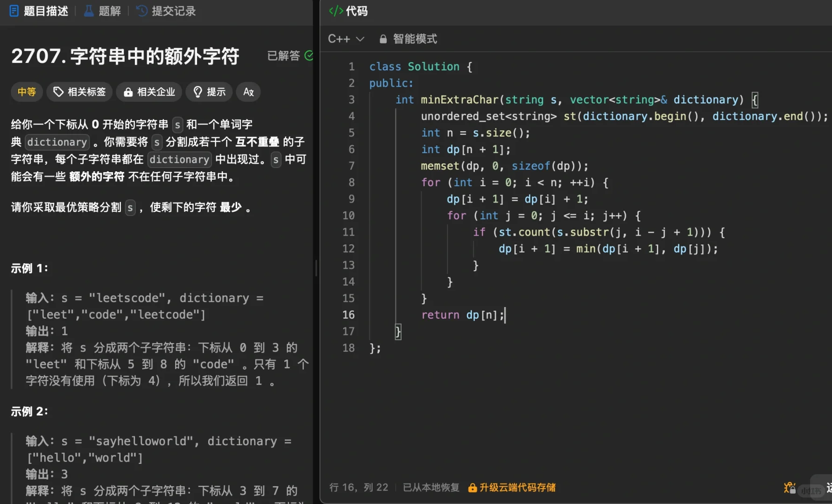This screenshot has width=832, height=504.
Task: Toggle the 智能模式 editor mode
Action: [x=409, y=39]
